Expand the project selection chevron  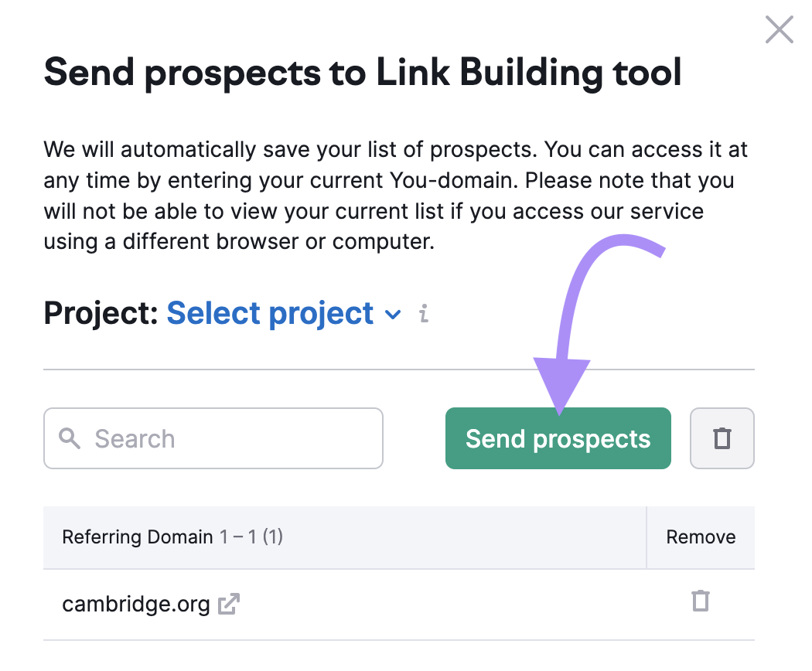pyautogui.click(x=393, y=315)
